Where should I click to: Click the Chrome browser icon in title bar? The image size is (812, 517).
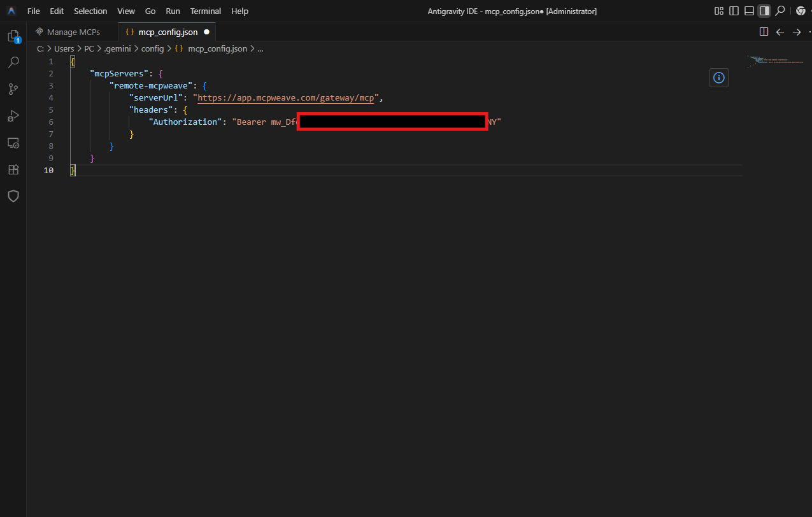(801, 11)
